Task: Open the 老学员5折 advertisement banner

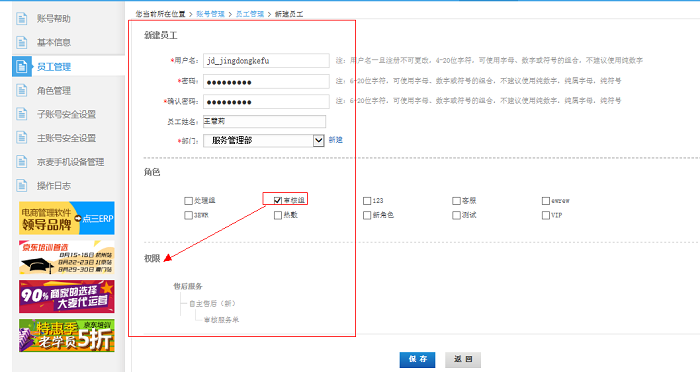Action: pos(67,335)
